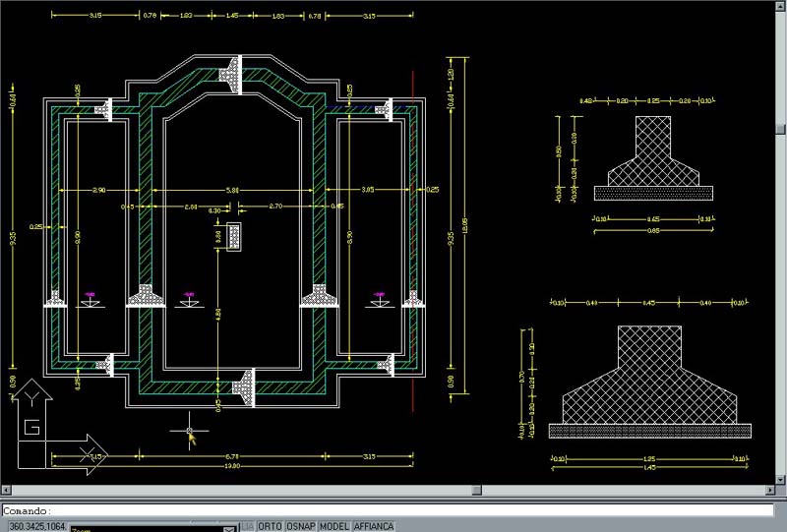The image size is (787, 532).
Task: Click the red vertical line right of plan
Action: coord(414,236)
